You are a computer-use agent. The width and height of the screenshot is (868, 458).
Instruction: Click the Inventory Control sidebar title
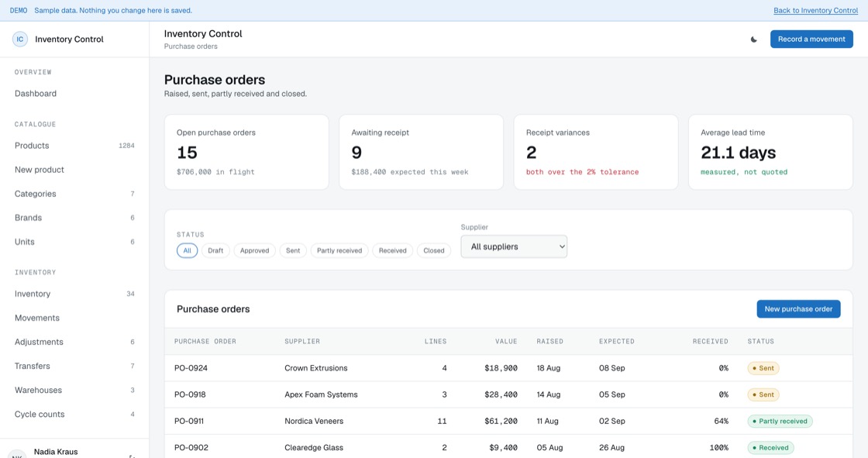(69, 40)
